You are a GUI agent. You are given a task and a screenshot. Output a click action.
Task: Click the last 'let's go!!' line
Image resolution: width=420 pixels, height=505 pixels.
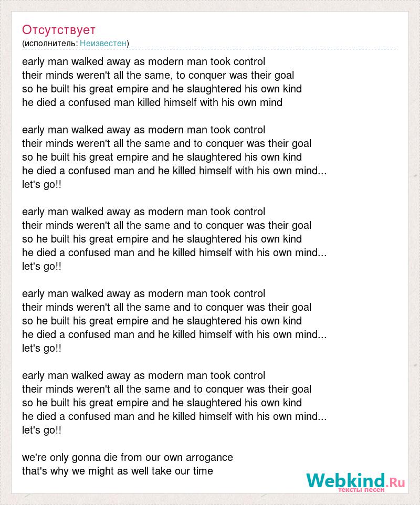41,430
